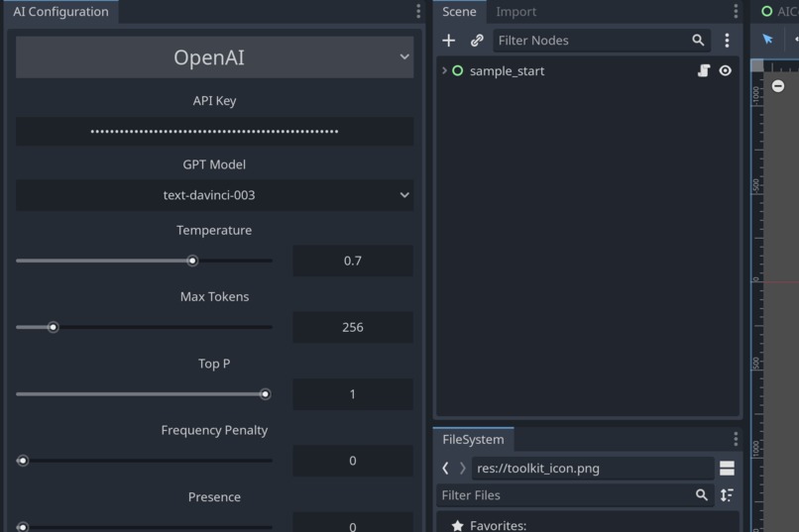Click search icon in Filter Nodes
Viewport: 799px width, 532px height.
(x=698, y=41)
